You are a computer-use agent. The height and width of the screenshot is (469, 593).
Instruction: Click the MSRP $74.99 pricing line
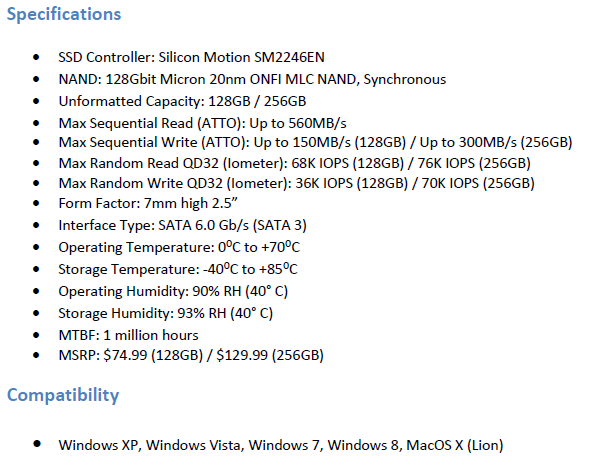point(191,355)
